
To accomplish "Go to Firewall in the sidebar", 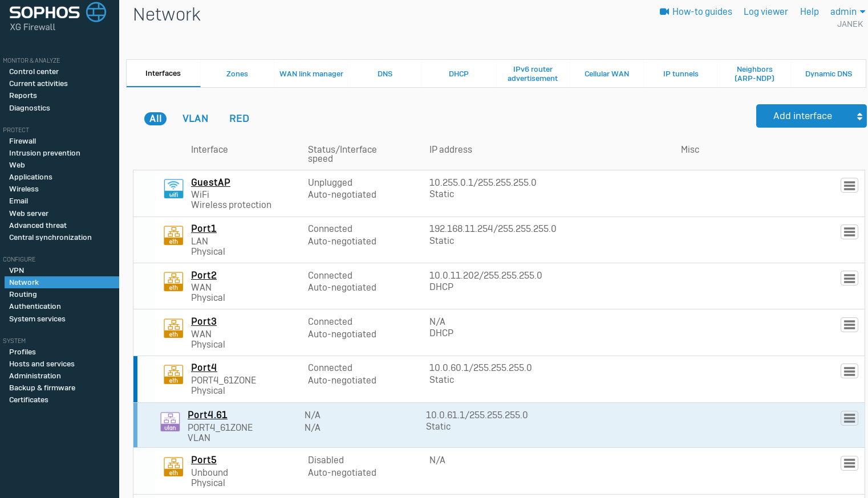I will point(23,141).
